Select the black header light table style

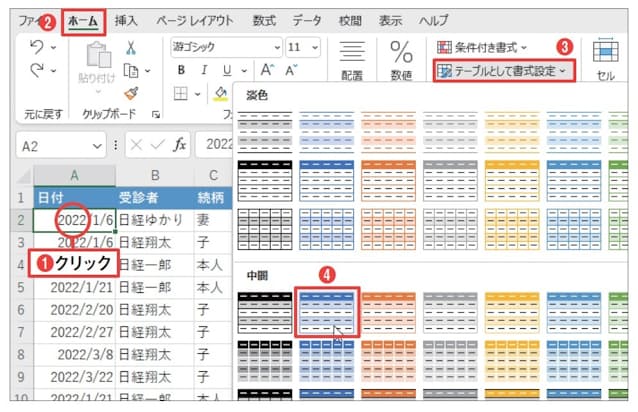point(265,181)
